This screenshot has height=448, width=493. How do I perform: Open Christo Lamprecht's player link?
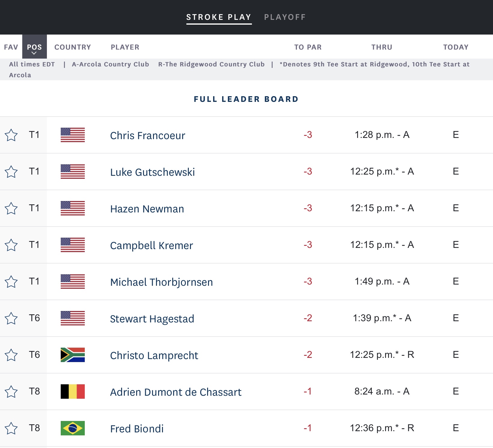point(154,355)
